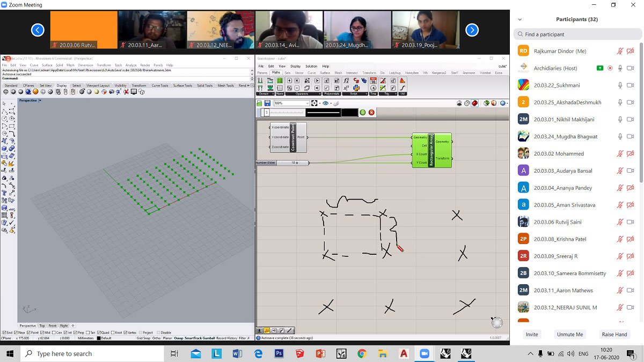Open the Solution menu in Grasshopper
The image size is (644, 362).
pos(311,66)
